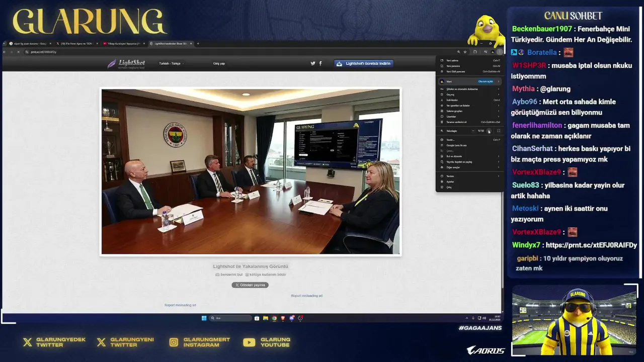The width and height of the screenshot is (644, 362).
Task: Open File Explorer from taskbar
Action: tap(266, 318)
